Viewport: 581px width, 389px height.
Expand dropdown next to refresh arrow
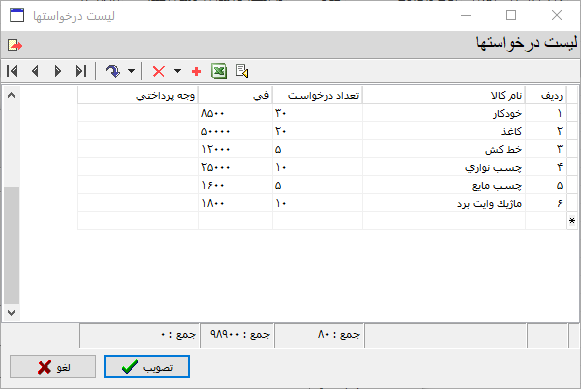[132, 71]
